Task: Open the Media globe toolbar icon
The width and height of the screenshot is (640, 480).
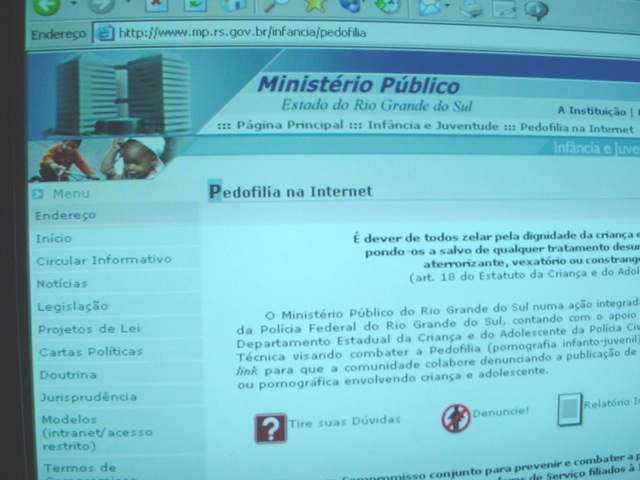Action: (351, 5)
